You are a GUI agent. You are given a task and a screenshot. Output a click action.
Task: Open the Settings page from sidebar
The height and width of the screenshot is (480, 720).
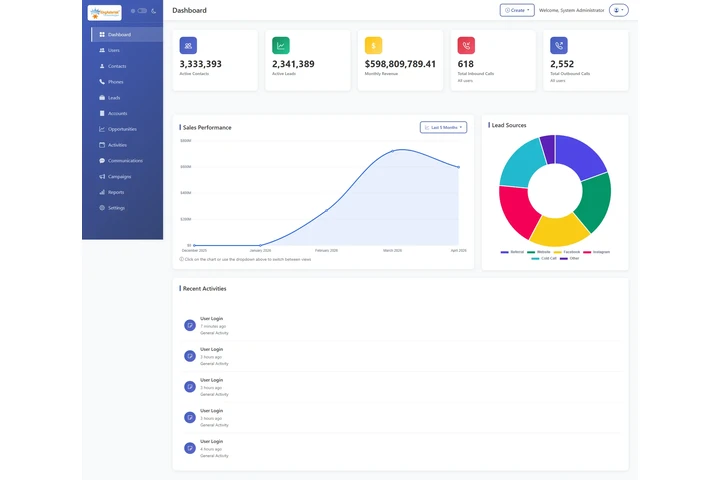click(x=116, y=208)
